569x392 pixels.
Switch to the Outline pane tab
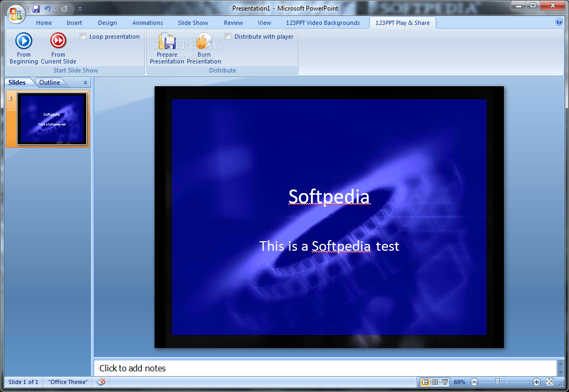(49, 83)
